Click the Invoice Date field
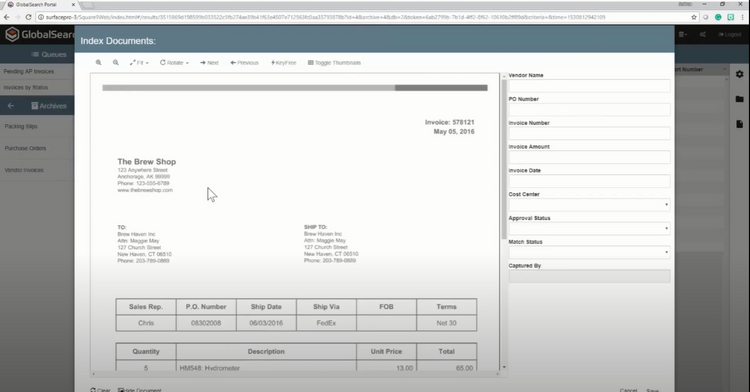The height and width of the screenshot is (392, 750). click(589, 181)
